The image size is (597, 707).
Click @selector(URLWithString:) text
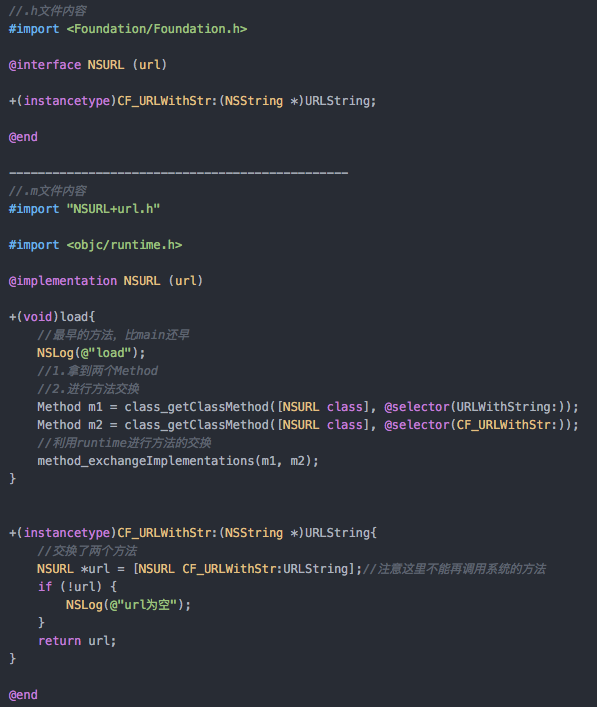coord(478,407)
